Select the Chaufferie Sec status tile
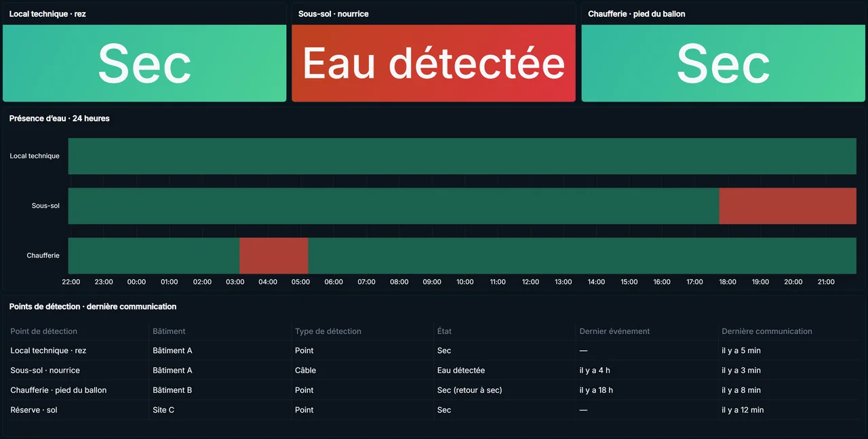This screenshot has width=868, height=439. coord(723,63)
